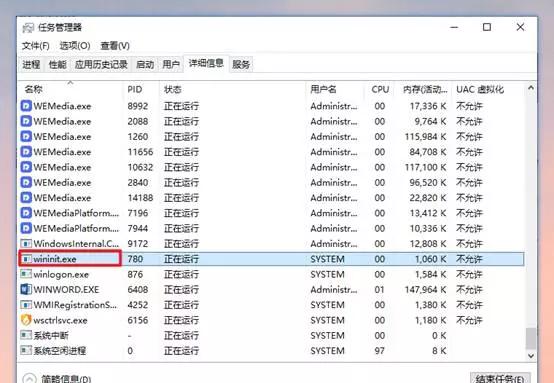Click memory value 117,100 K

tap(425, 167)
